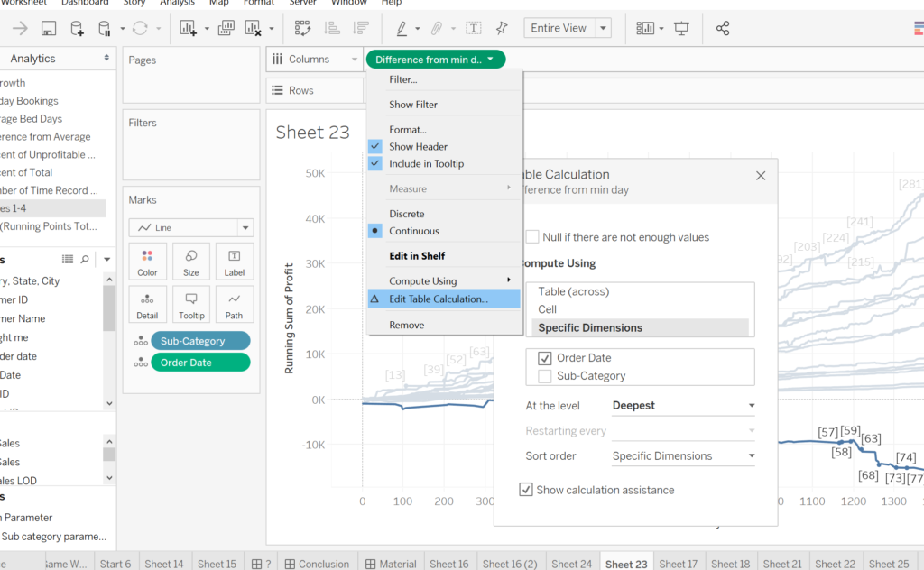Click the Save icon in toolbar
924x570 pixels.
[49, 28]
